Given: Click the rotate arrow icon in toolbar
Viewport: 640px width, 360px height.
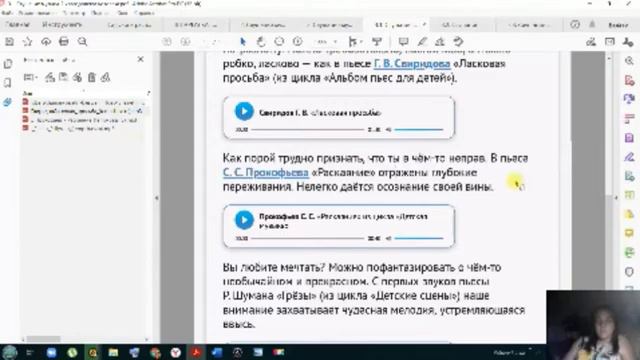Looking at the screenshot, I should pyautogui.click(x=458, y=42).
